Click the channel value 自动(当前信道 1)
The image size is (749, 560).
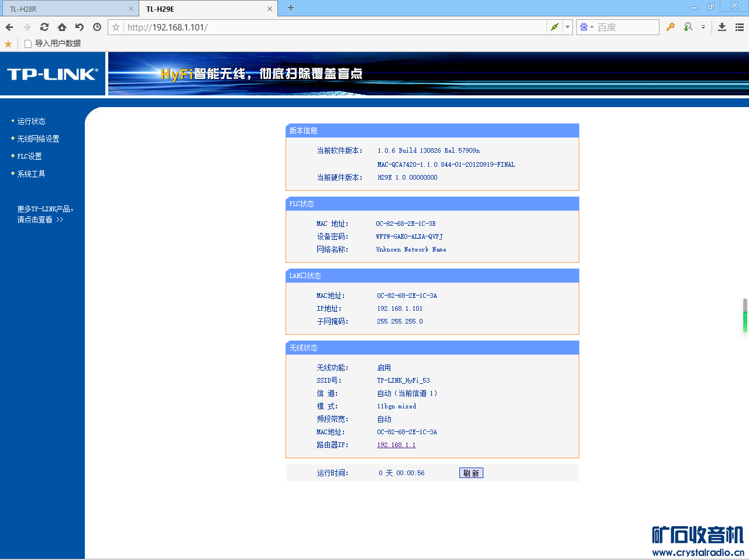pos(407,393)
